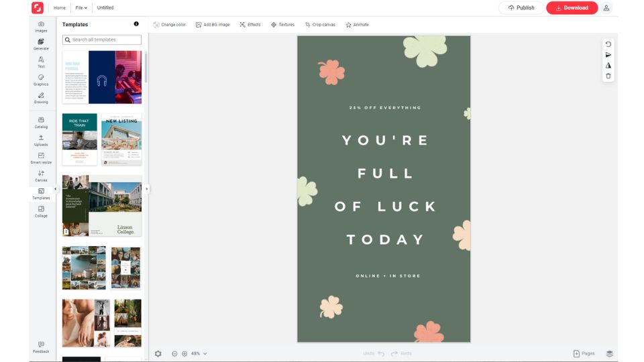Select the headphones brochure template
Screen dimensions: 644x362
[x=102, y=77]
